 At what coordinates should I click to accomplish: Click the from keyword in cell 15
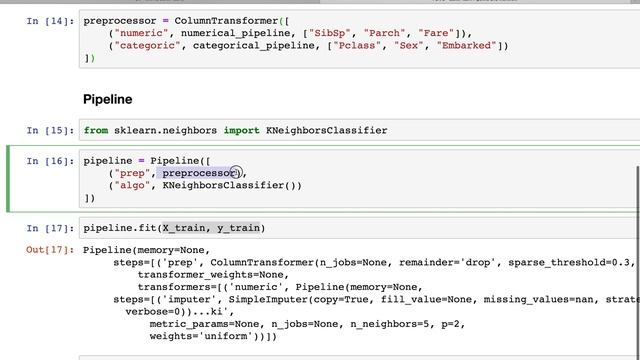(x=96, y=130)
